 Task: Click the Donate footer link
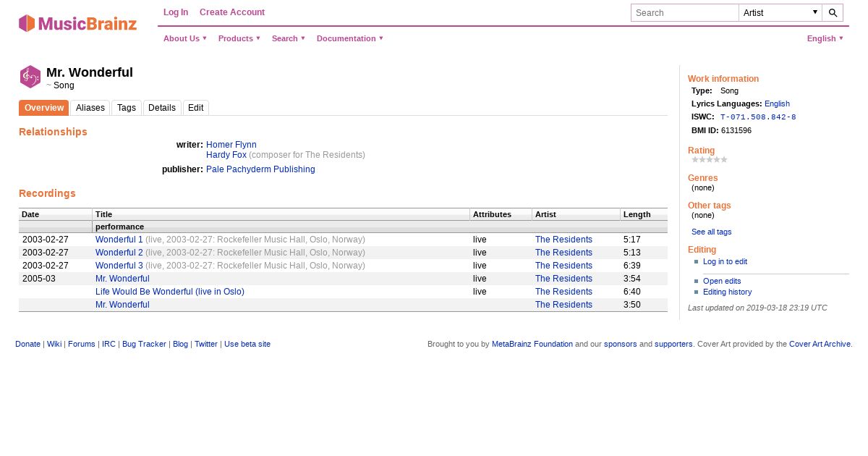(27, 344)
